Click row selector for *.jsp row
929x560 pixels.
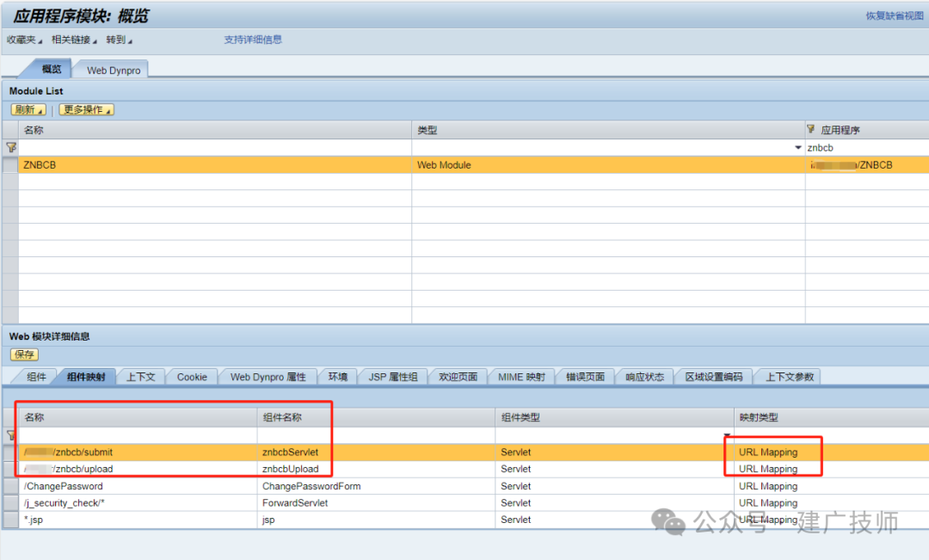coord(10,519)
